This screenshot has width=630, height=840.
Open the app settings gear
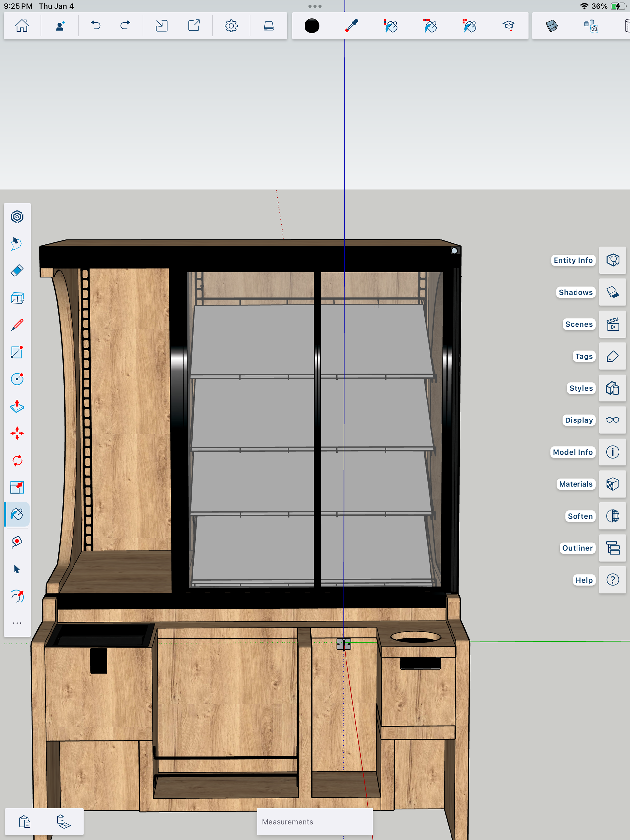coord(231,26)
